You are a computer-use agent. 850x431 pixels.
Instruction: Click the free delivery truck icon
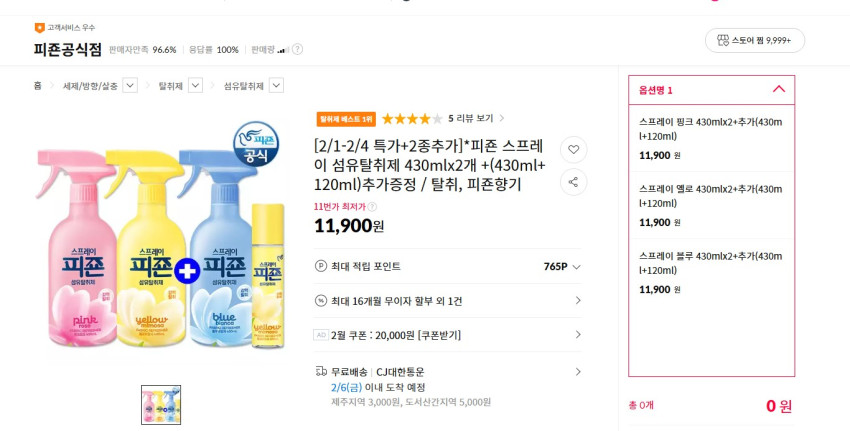(321, 372)
